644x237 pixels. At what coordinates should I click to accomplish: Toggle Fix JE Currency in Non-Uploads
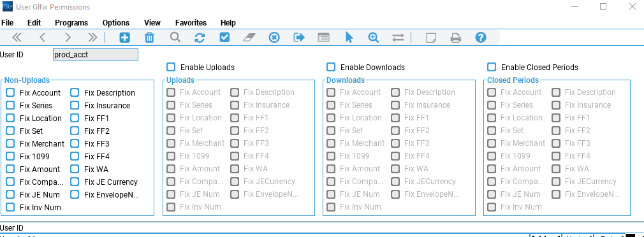pos(75,182)
